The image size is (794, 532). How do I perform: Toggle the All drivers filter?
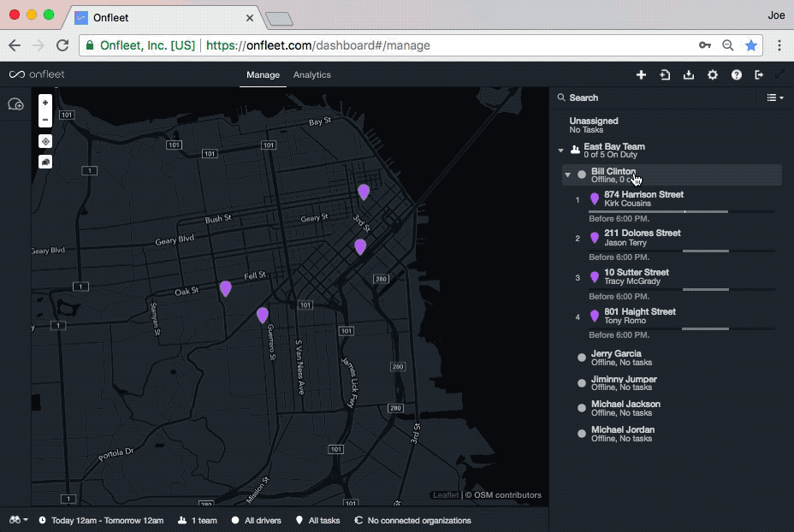coord(254,520)
